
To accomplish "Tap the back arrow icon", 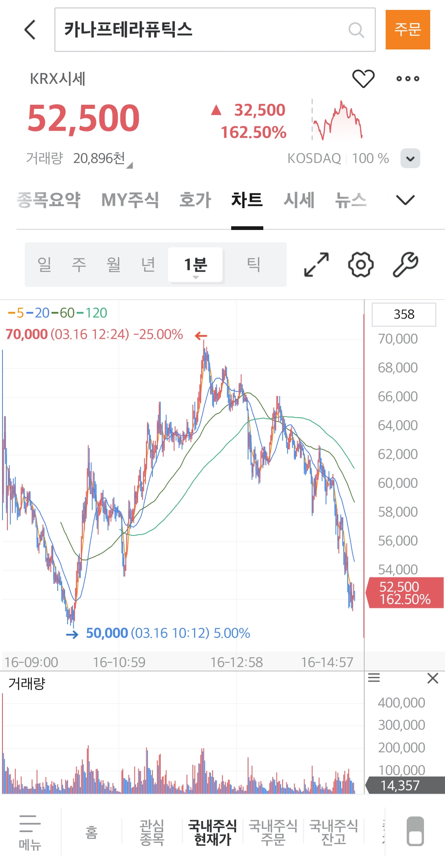I will [30, 30].
